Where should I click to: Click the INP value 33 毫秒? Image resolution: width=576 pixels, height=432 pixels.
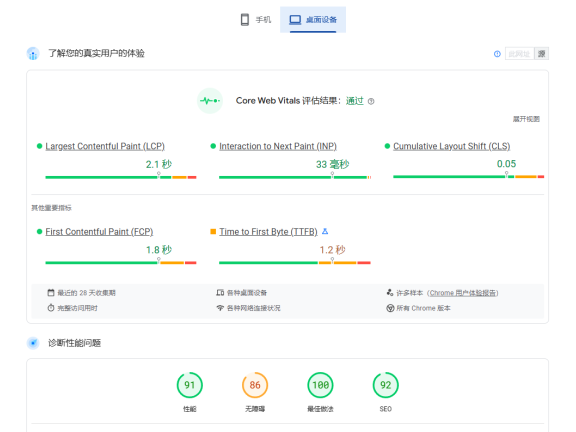332,164
